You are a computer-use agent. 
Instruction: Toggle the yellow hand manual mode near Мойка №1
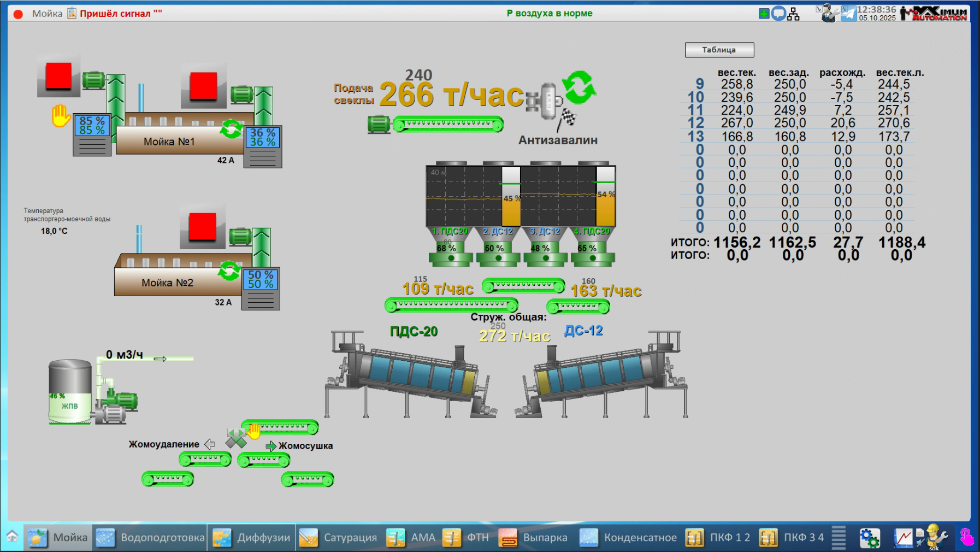click(x=61, y=116)
